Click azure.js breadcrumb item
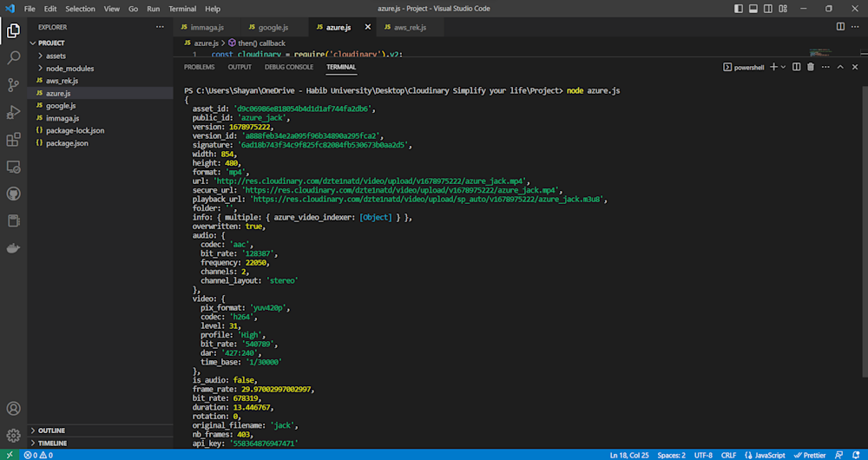Screen dimensions: 868x460 pos(201,43)
